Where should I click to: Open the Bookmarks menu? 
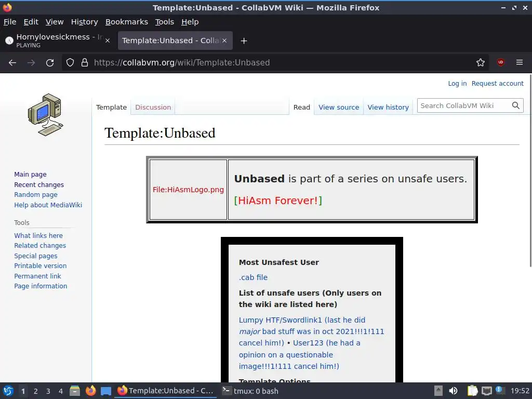click(127, 22)
